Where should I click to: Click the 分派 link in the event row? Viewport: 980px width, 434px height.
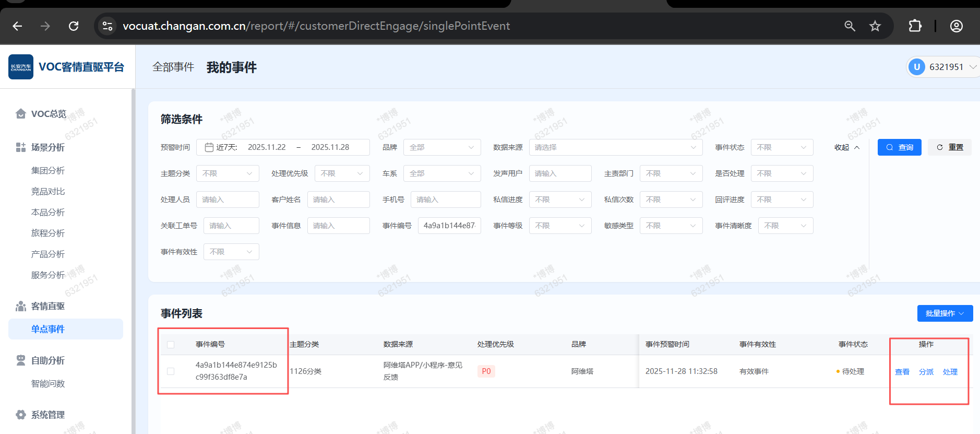pyautogui.click(x=926, y=372)
